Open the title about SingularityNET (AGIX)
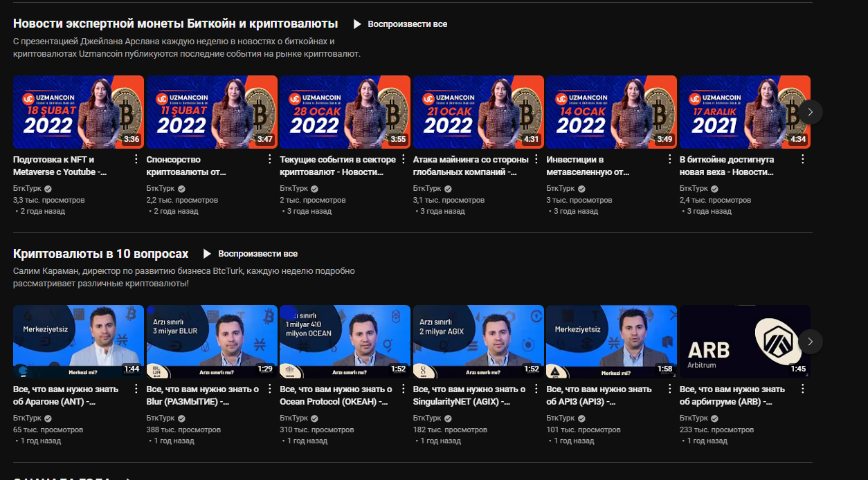The image size is (868, 480). 469,395
